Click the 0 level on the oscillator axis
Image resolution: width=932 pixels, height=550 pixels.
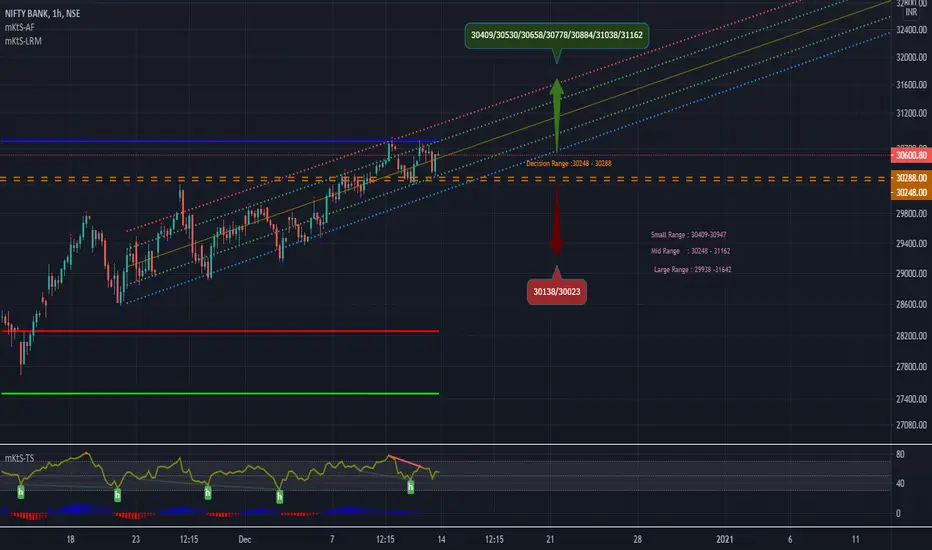click(x=898, y=513)
